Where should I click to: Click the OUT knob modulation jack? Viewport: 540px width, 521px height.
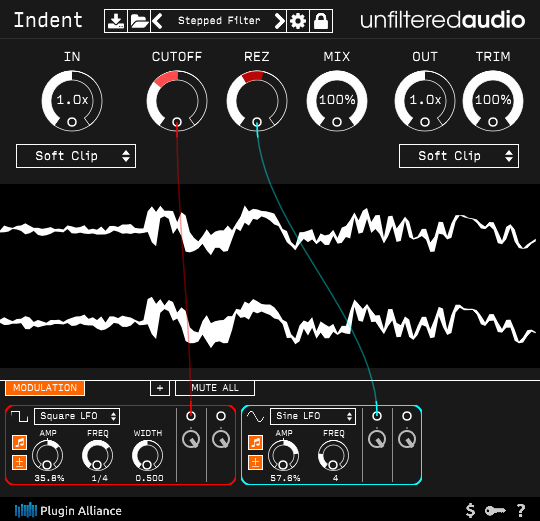[425, 122]
